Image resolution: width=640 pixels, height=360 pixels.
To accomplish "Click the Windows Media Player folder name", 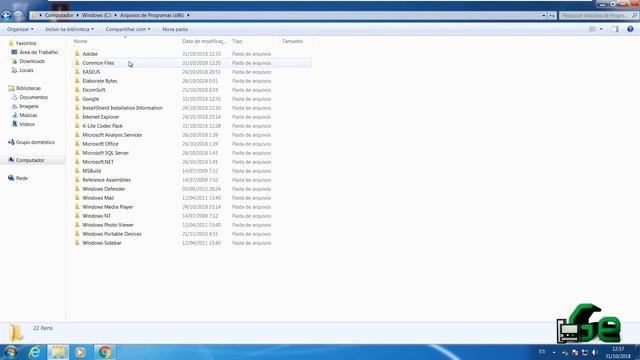I will point(108,207).
